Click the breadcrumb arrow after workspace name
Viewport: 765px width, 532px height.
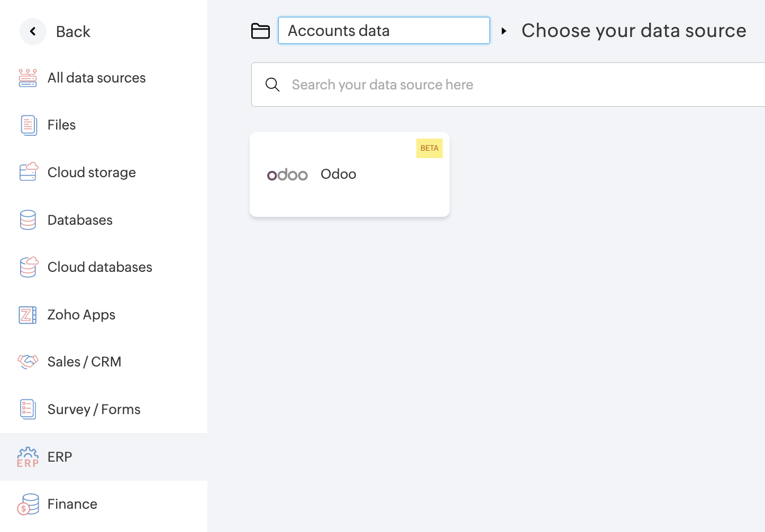tap(504, 31)
